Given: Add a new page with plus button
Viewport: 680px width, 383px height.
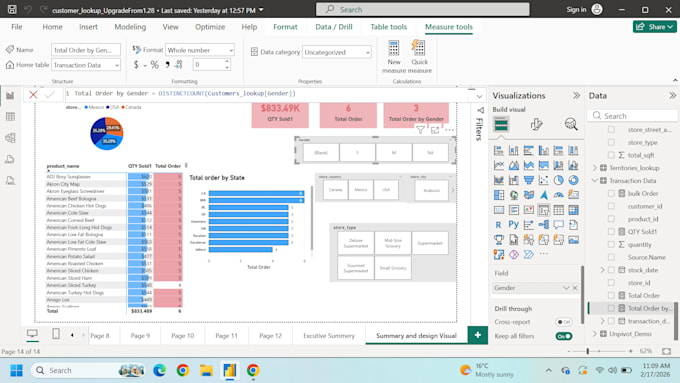Looking at the screenshot, I should 477,335.
